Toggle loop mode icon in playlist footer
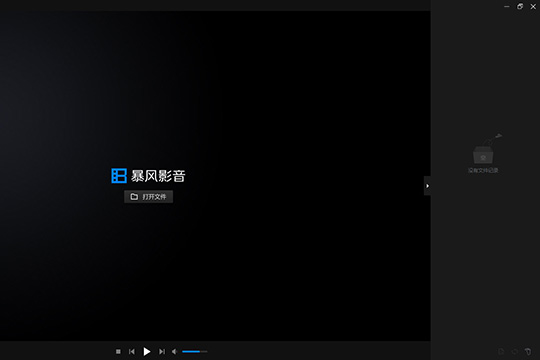The width and height of the screenshot is (540, 360). click(515, 351)
